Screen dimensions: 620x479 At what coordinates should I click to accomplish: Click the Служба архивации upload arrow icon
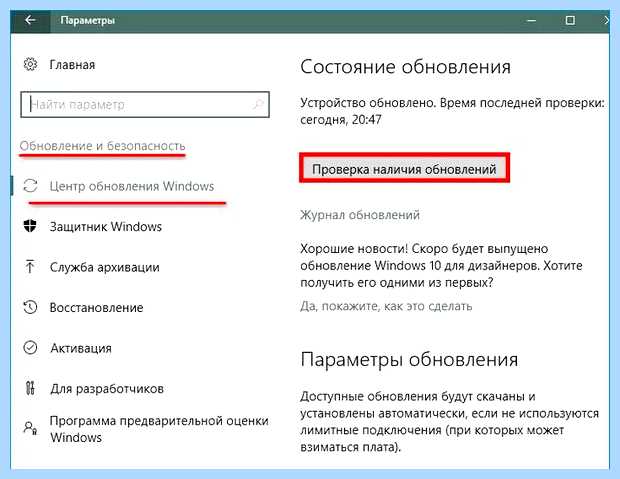coord(30,267)
